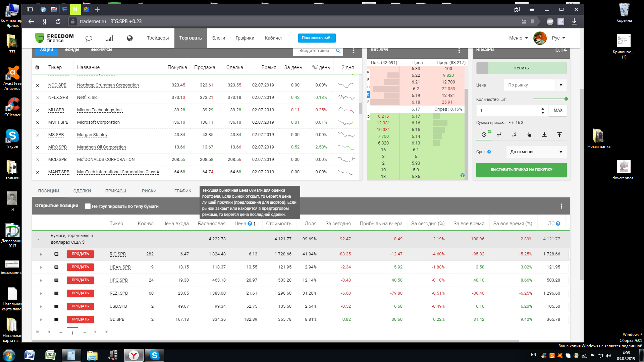Viewport: 644px width, 362px height.
Task: Open details icon for HPQ.SPB position
Action: [x=56, y=280]
